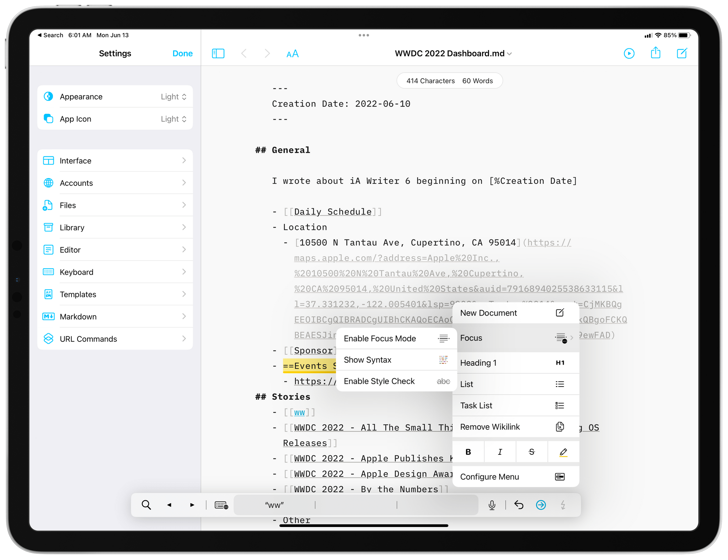Click the List formatting icon
The height and width of the screenshot is (560, 728).
pos(560,384)
